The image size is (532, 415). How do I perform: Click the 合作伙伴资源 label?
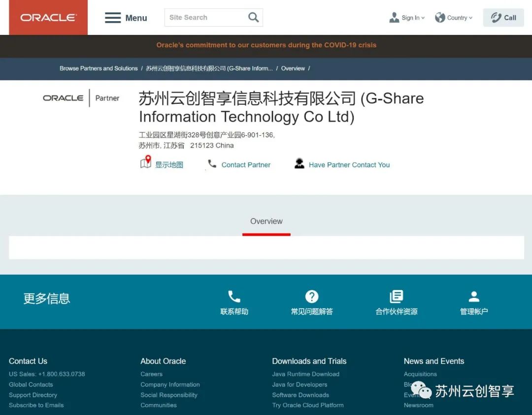[x=396, y=312]
